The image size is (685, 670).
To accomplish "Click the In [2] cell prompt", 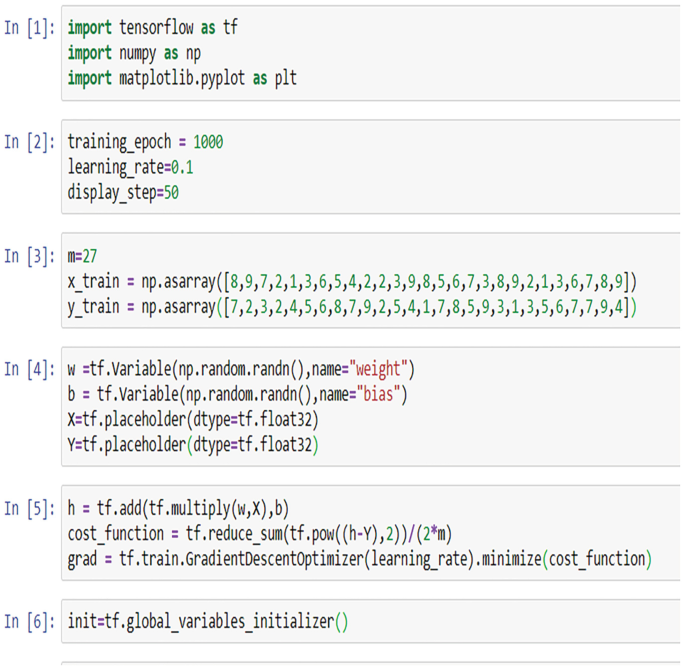I will point(30,142).
